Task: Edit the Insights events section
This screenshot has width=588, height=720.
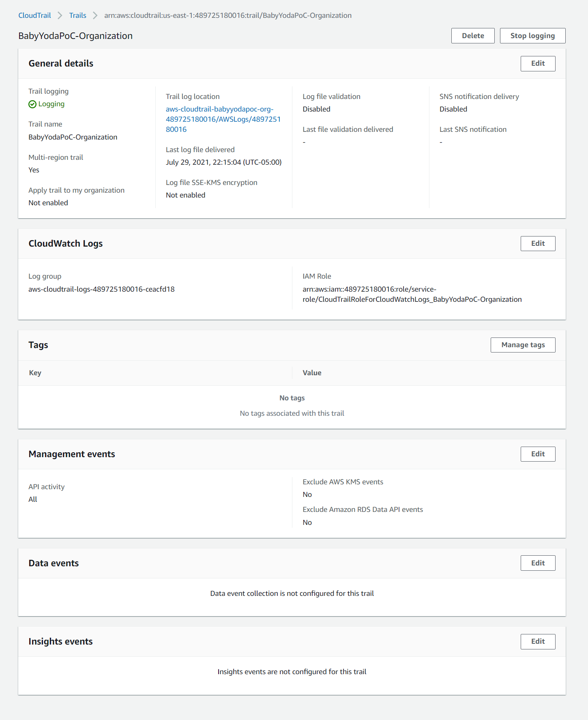Action: coord(538,641)
